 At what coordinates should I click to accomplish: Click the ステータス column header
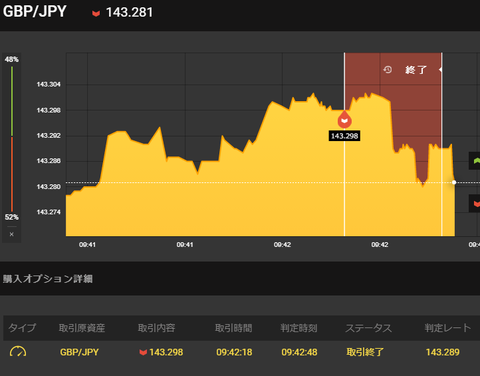point(369,328)
